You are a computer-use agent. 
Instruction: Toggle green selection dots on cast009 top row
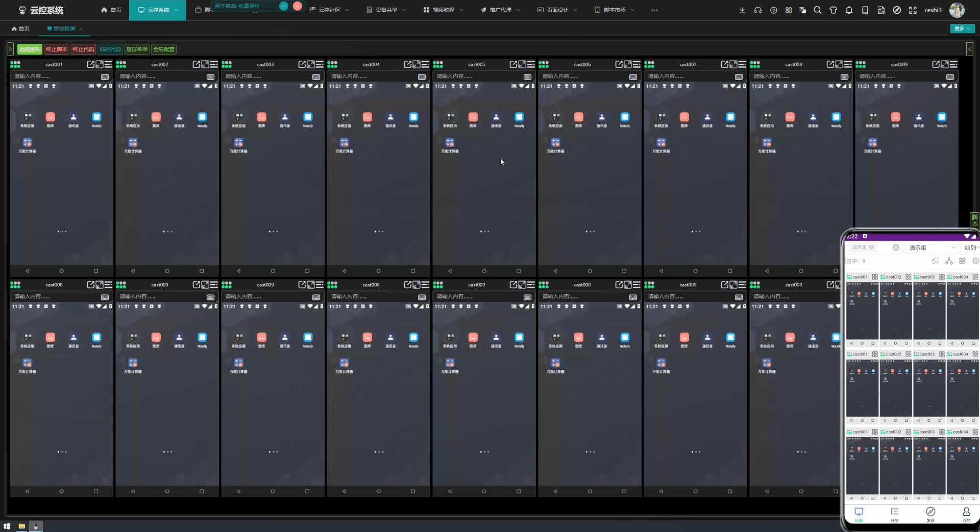click(861, 64)
